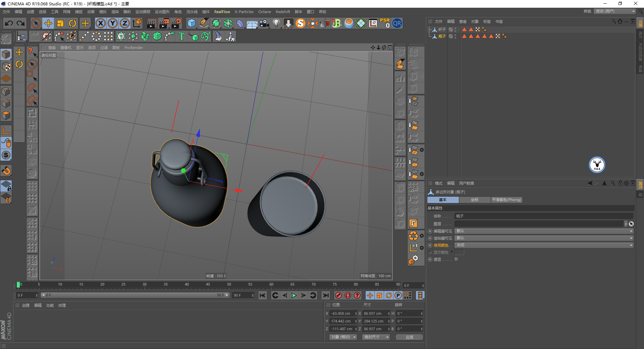Expand the 对象(相对) coordinate mode dropdown
The width and height of the screenshot is (644, 349).
pos(343,337)
